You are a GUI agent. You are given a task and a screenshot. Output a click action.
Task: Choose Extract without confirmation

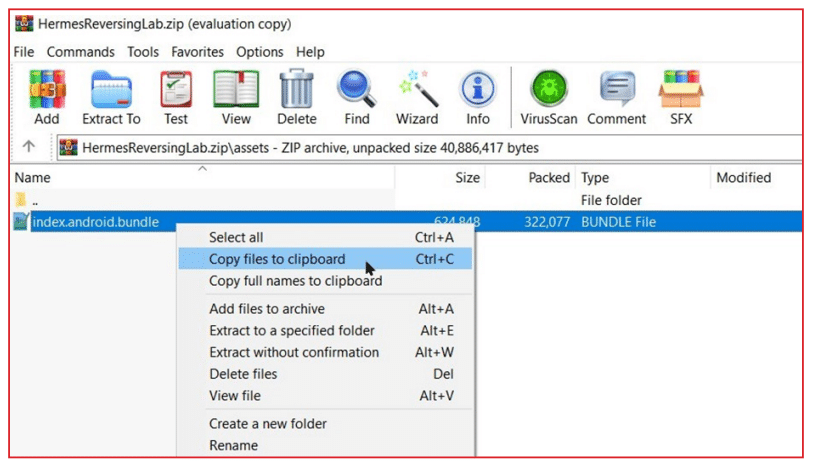(325, 352)
